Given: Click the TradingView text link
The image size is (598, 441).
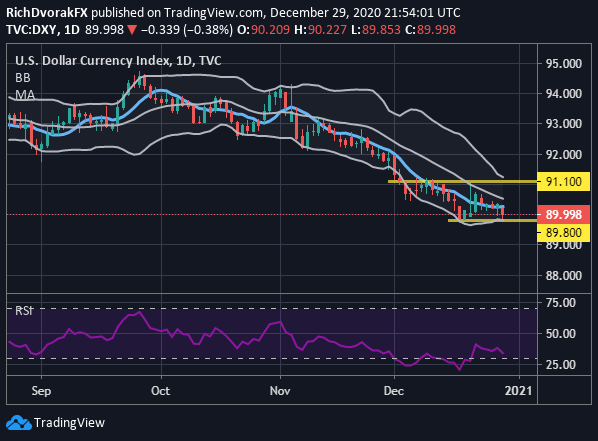Looking at the screenshot, I should (x=69, y=423).
